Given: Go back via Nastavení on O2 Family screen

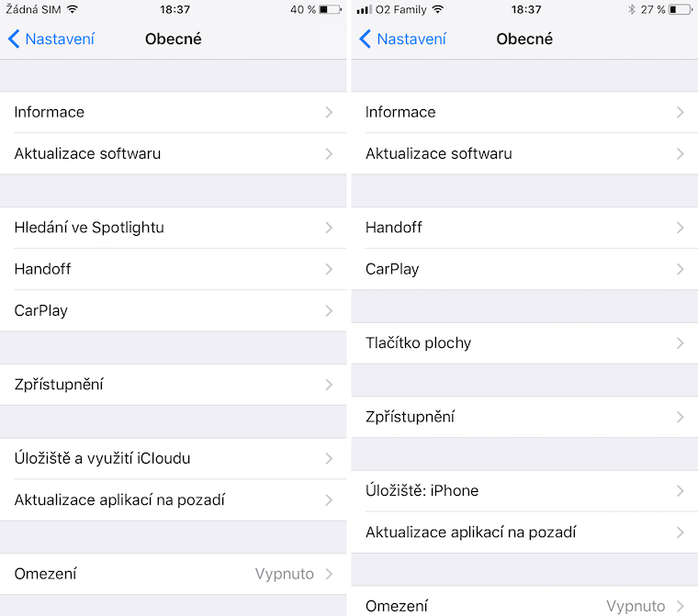Looking at the screenshot, I should (x=411, y=39).
